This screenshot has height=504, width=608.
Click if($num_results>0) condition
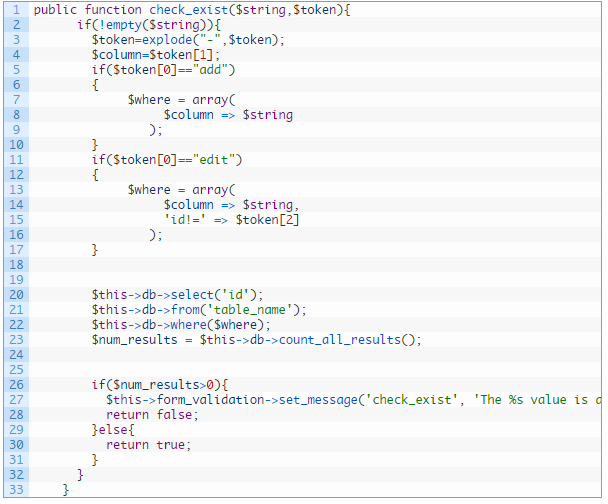tap(156, 385)
